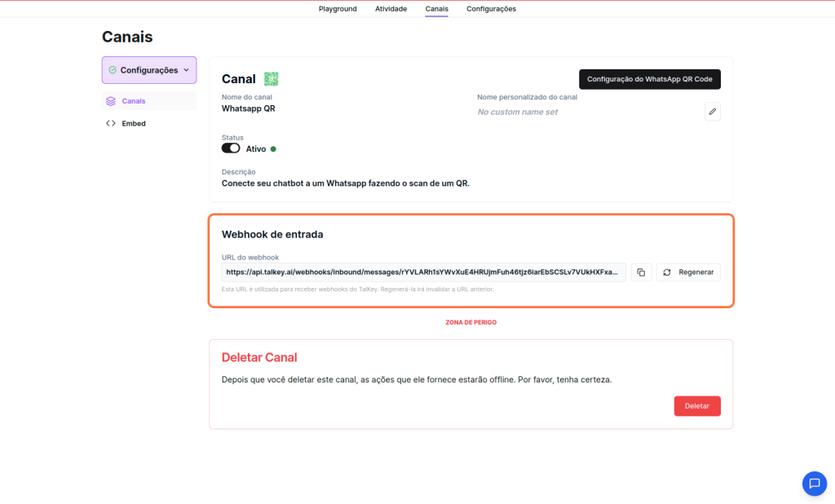This screenshot has height=504, width=835.
Task: Expand the Configurações dropdown chevron in the sidebar
Action: (x=186, y=70)
